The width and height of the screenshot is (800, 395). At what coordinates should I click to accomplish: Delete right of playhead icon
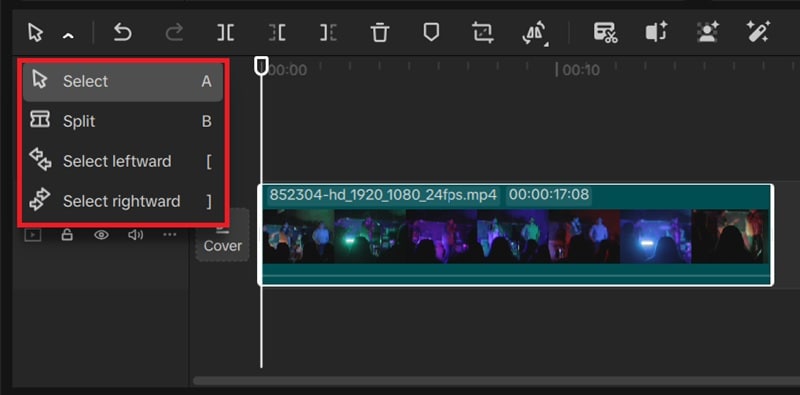point(328,33)
